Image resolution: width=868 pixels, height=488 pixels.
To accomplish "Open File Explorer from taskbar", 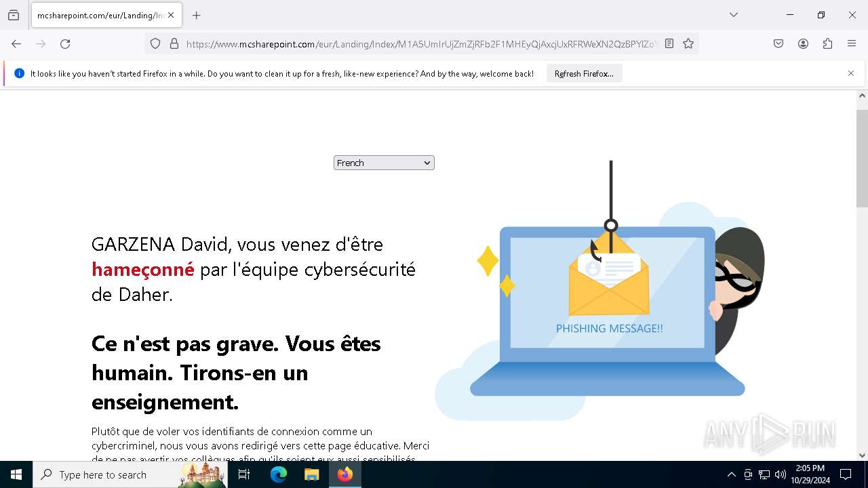I will tap(311, 474).
